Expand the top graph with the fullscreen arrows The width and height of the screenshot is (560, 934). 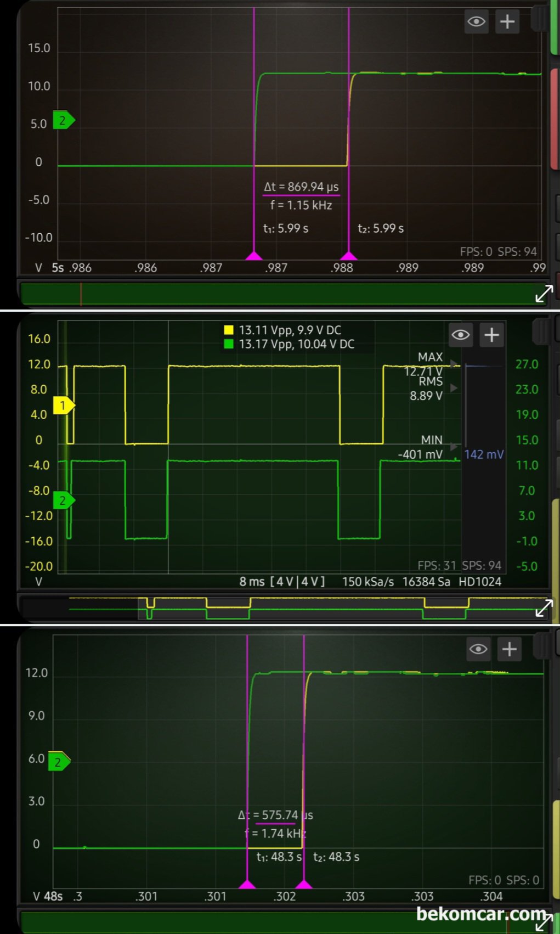tap(544, 294)
